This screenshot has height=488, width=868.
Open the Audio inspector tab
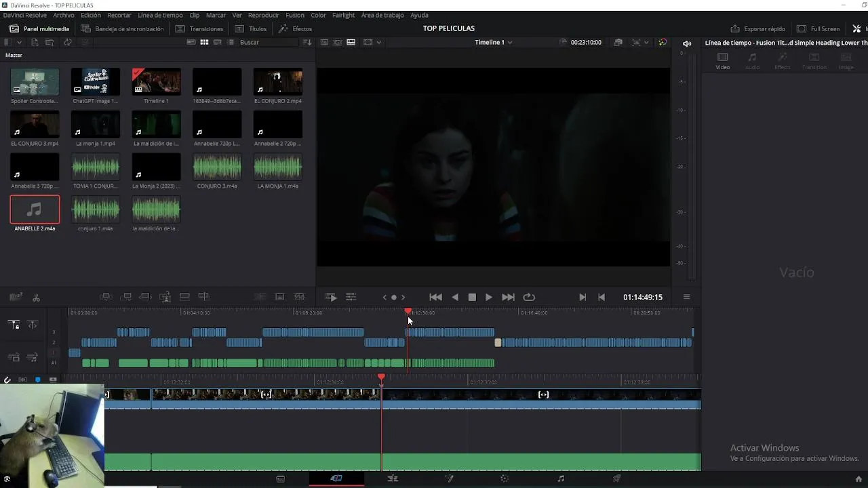coord(752,61)
